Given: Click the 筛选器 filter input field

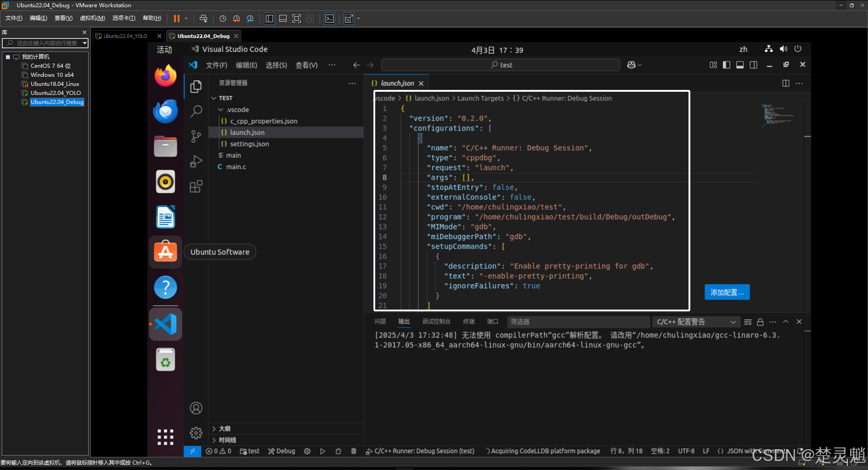Looking at the screenshot, I should [x=578, y=322].
